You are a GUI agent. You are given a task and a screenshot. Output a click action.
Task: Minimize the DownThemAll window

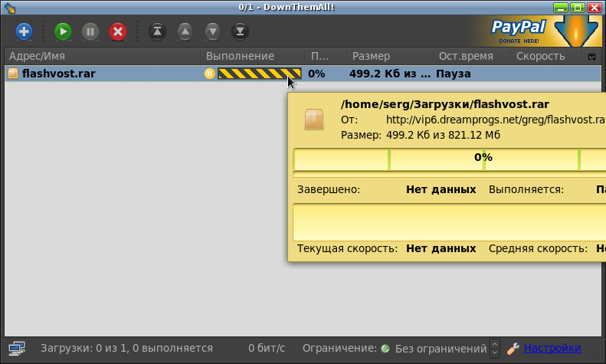[x=560, y=8]
